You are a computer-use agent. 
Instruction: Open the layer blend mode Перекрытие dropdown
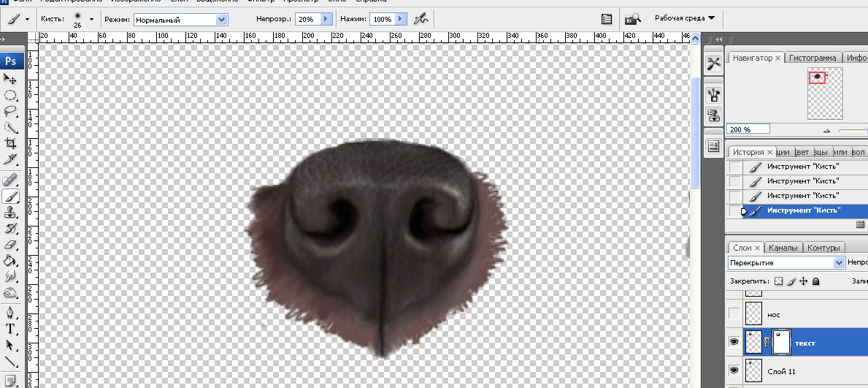tap(839, 262)
